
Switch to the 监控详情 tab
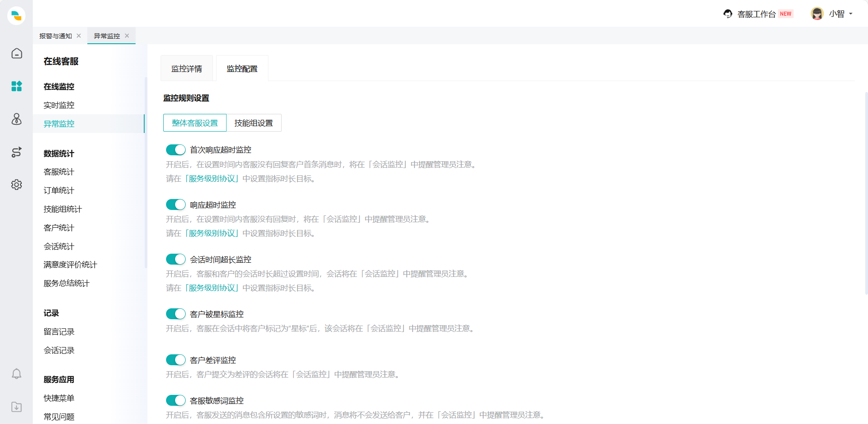click(x=187, y=68)
